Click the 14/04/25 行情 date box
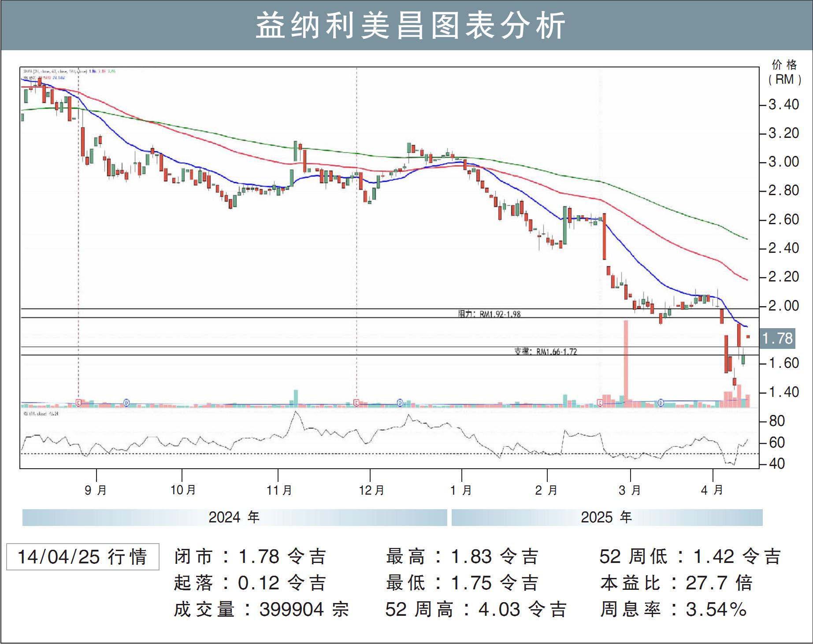813x644 pixels. (83, 557)
